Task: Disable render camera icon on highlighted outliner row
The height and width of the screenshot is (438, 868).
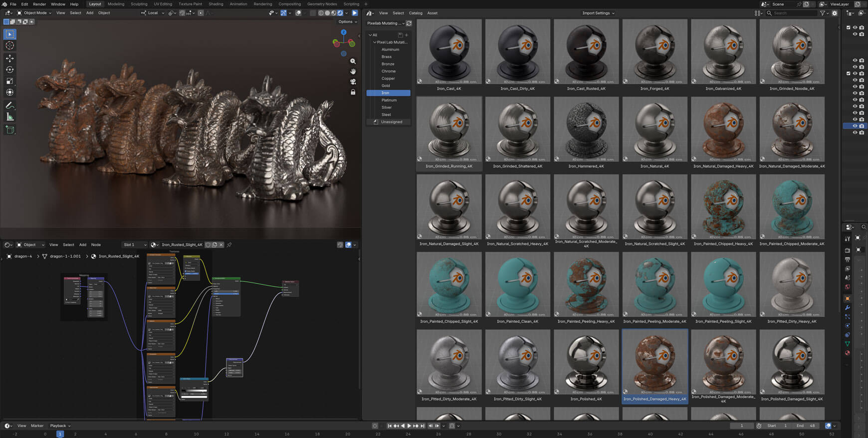Action: (x=862, y=126)
